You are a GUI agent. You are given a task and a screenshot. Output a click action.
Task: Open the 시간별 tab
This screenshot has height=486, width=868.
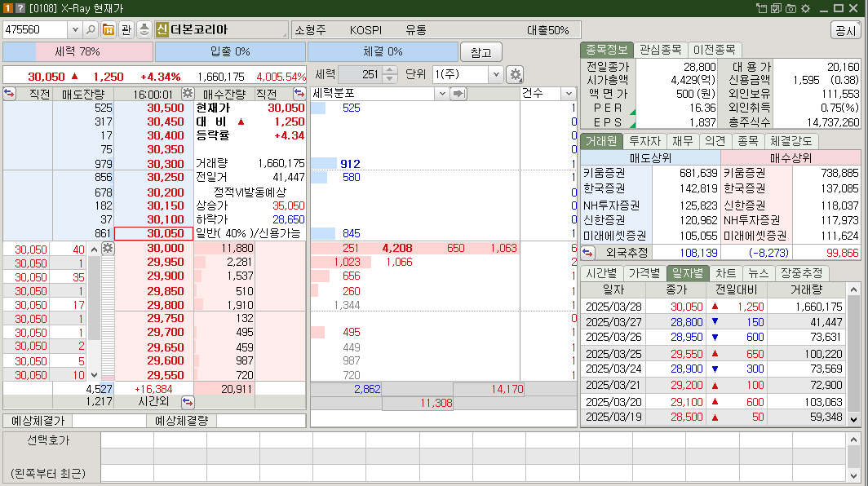602,273
